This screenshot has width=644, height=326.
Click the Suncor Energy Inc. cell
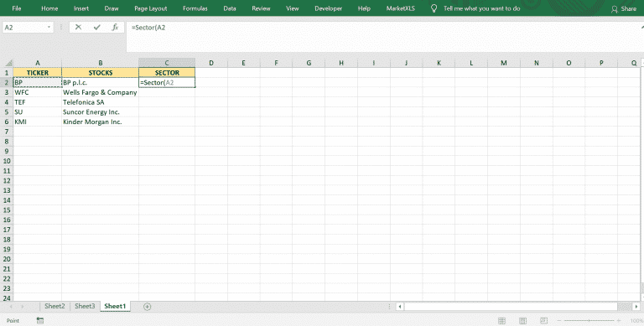101,112
